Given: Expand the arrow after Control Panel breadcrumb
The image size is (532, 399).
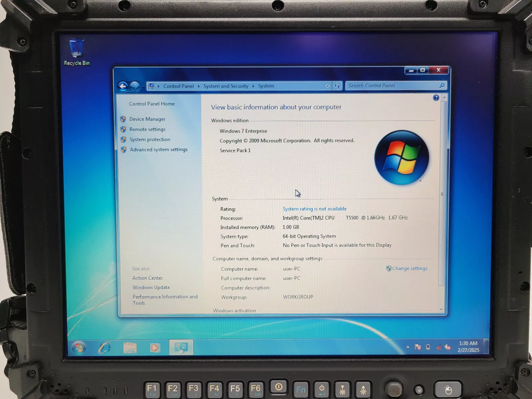Looking at the screenshot, I should [x=199, y=86].
